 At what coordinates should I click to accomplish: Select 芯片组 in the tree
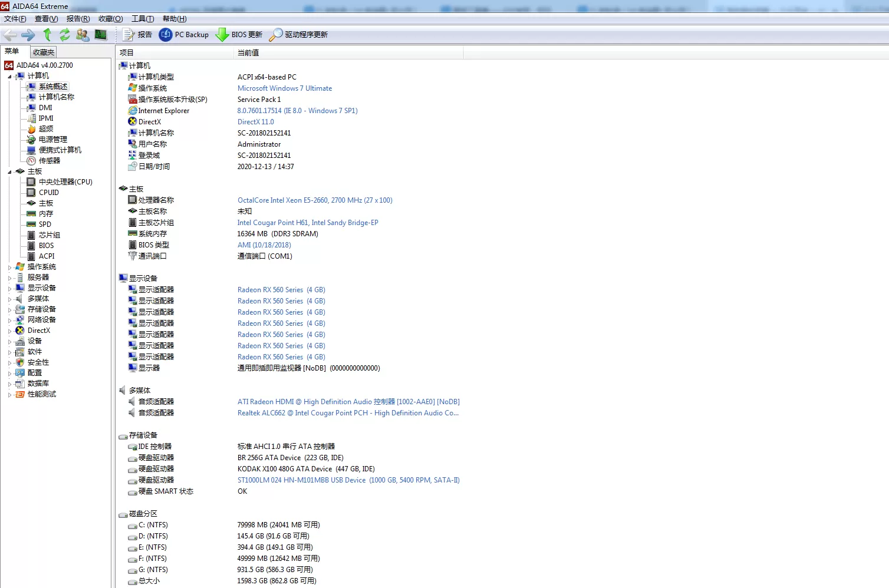point(50,235)
